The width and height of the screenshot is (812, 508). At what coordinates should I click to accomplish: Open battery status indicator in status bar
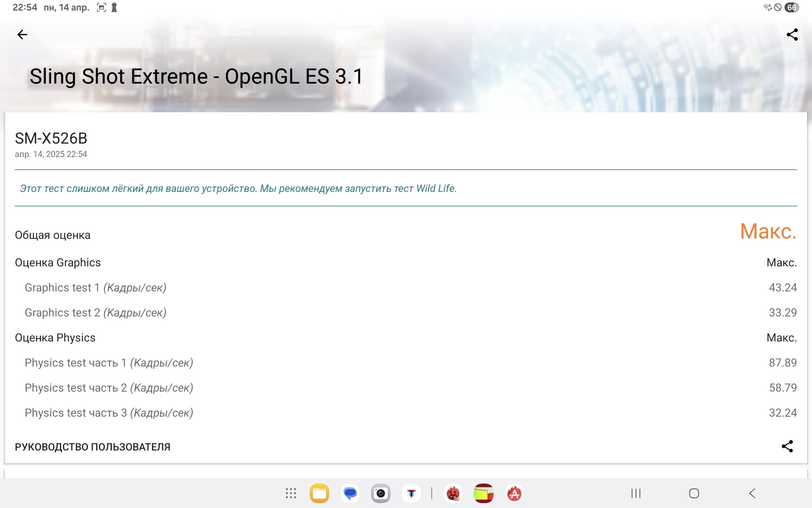point(792,7)
